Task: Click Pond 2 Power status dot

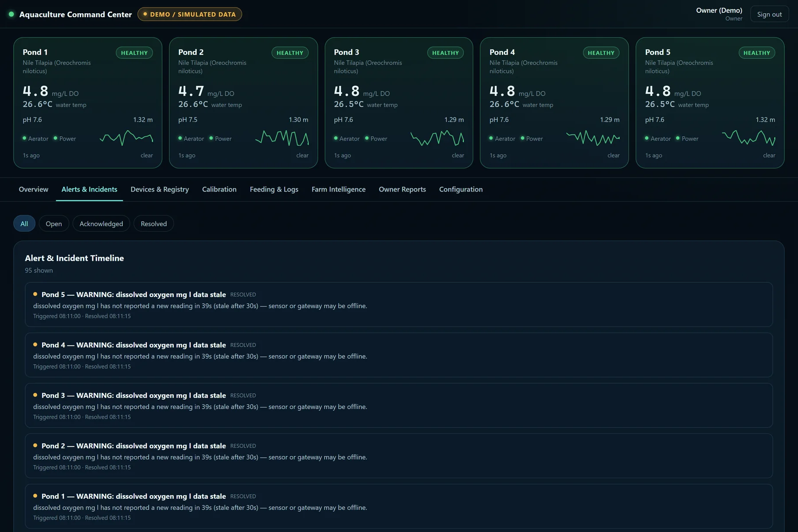Action: pyautogui.click(x=211, y=138)
